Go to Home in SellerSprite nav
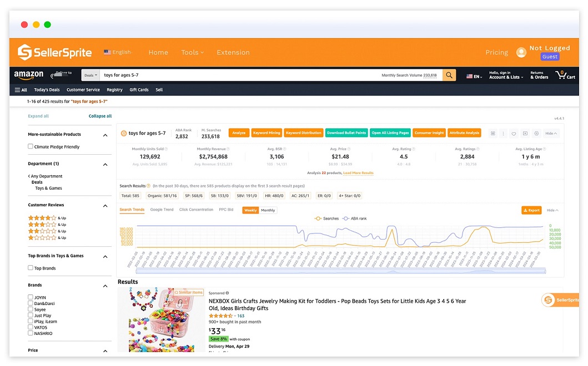588x366 pixels. click(158, 53)
